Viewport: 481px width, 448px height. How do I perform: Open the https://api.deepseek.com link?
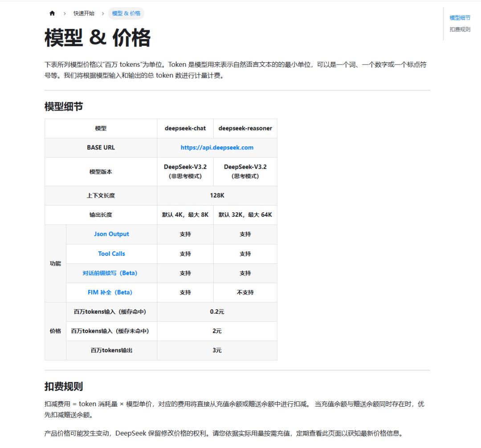point(217,147)
